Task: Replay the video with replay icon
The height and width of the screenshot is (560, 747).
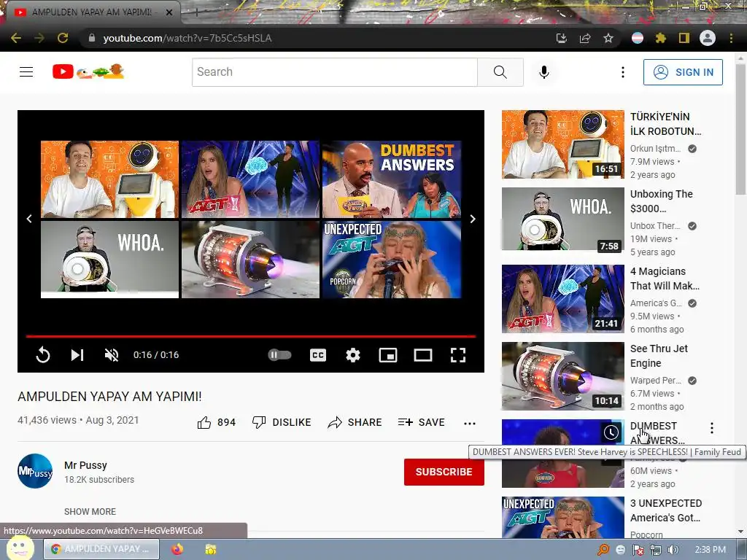Action: [43, 355]
